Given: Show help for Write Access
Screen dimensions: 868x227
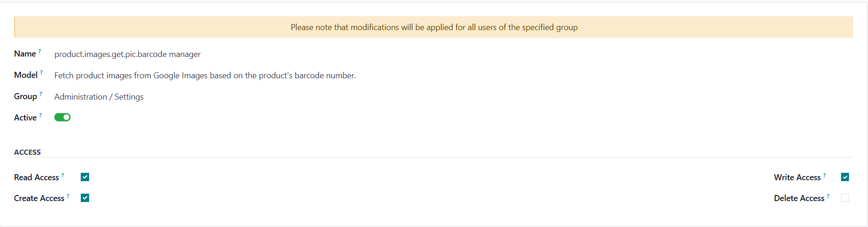Looking at the screenshot, I should click(824, 175).
